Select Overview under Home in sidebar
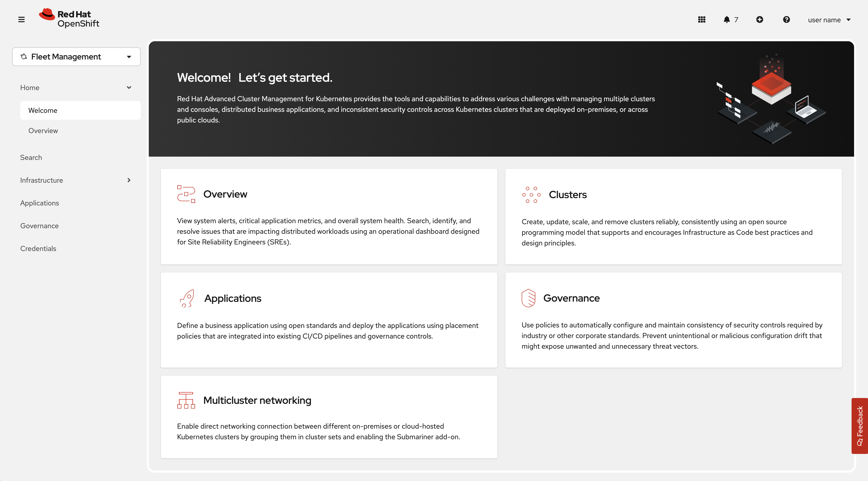 (43, 131)
